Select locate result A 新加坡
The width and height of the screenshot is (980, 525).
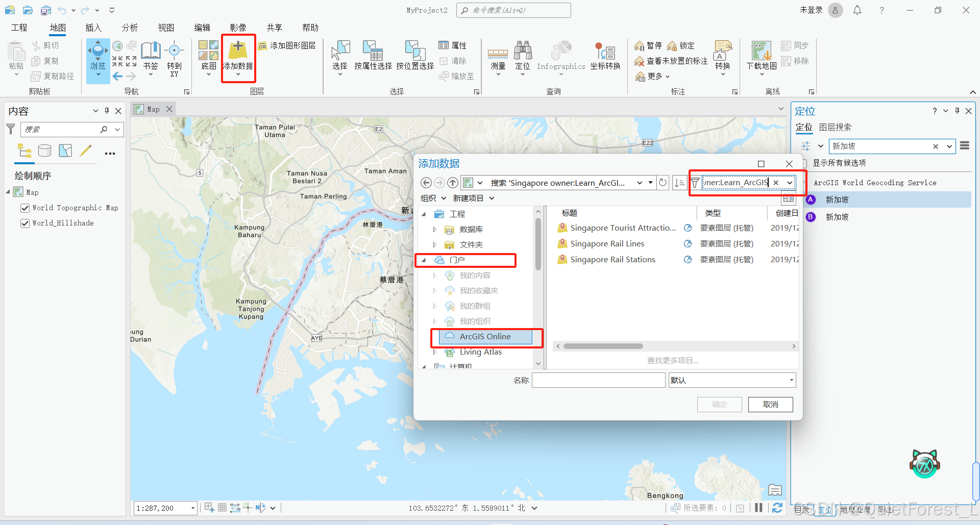[888, 199]
